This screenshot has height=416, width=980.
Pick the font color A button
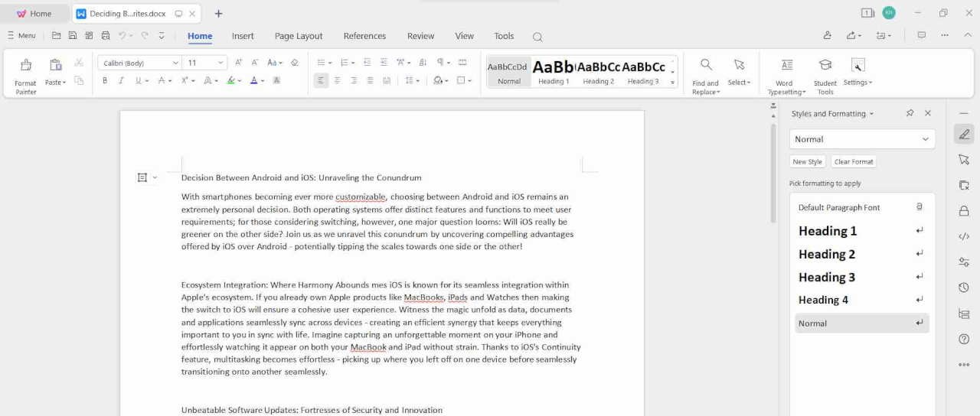(253, 80)
